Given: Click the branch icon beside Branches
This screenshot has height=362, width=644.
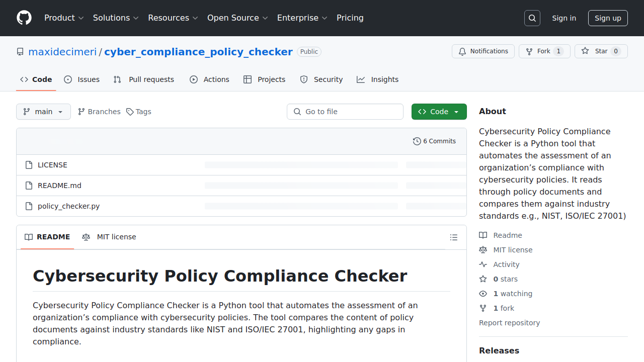Looking at the screenshot, I should (x=82, y=112).
